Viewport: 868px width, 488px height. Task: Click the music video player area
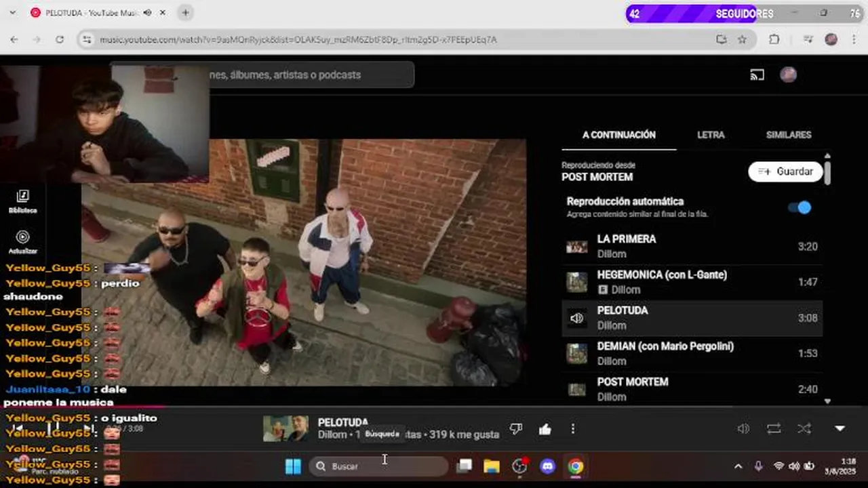304,262
